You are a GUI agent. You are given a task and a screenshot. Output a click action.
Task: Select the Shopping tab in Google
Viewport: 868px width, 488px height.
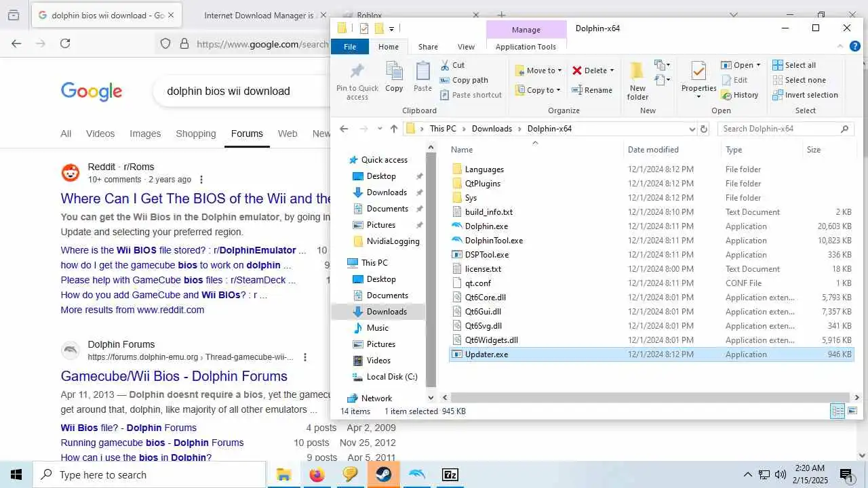pyautogui.click(x=195, y=134)
